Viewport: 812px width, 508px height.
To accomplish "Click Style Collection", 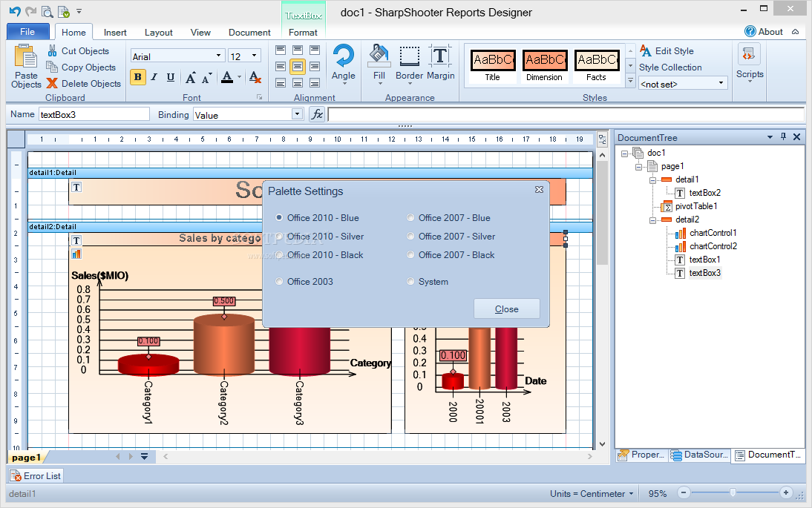I will pos(670,67).
